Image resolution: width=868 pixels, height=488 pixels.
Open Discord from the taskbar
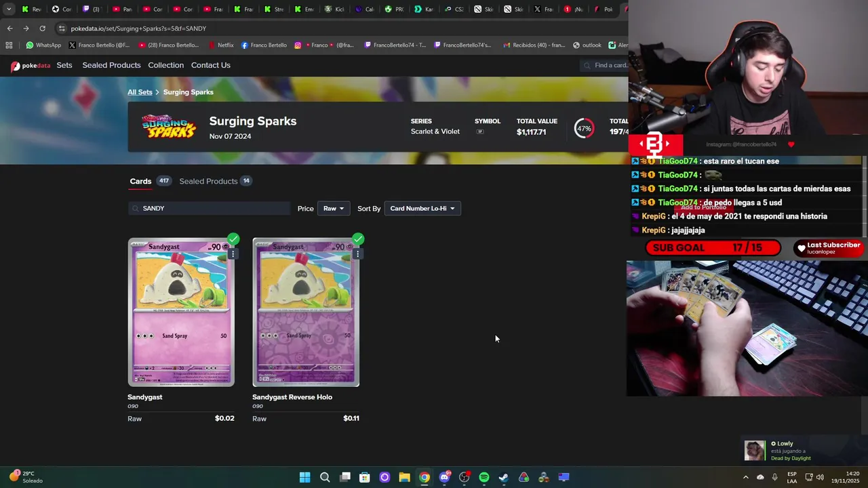pos(444,477)
